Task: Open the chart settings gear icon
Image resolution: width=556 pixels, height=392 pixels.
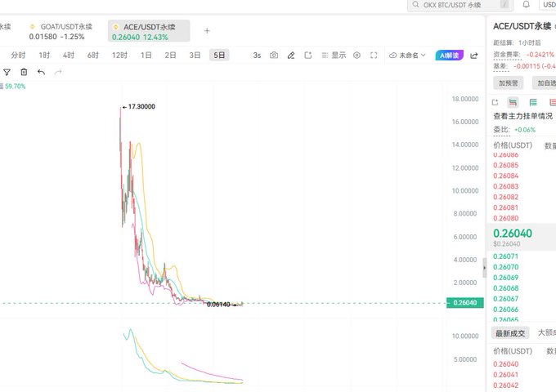Action: coord(357,56)
